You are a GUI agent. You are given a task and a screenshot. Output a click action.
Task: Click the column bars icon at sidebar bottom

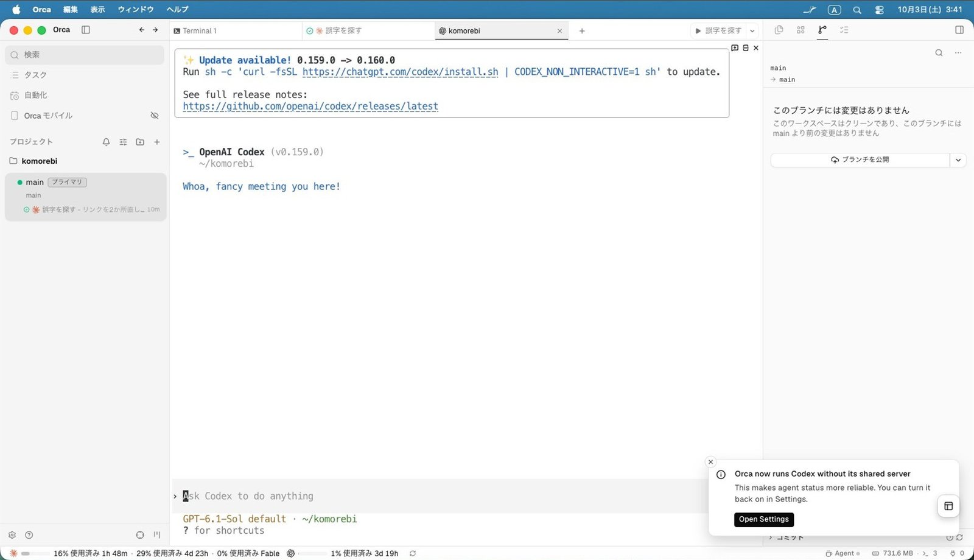pyautogui.click(x=157, y=535)
